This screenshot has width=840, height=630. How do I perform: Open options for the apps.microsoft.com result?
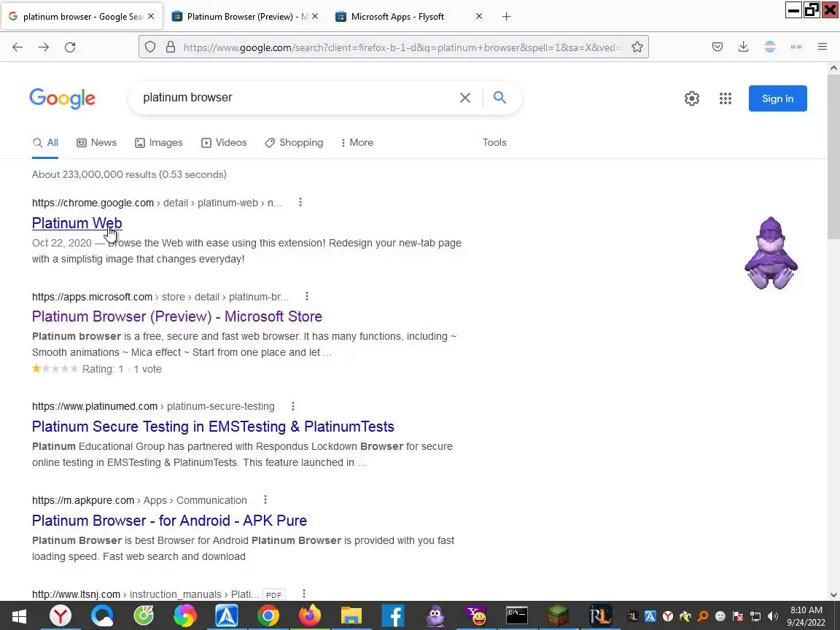click(306, 296)
